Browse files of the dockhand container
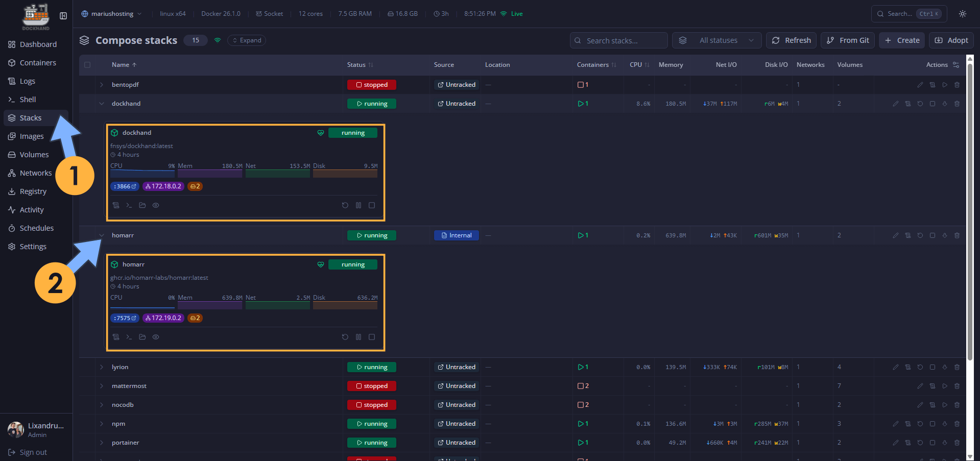 142,205
